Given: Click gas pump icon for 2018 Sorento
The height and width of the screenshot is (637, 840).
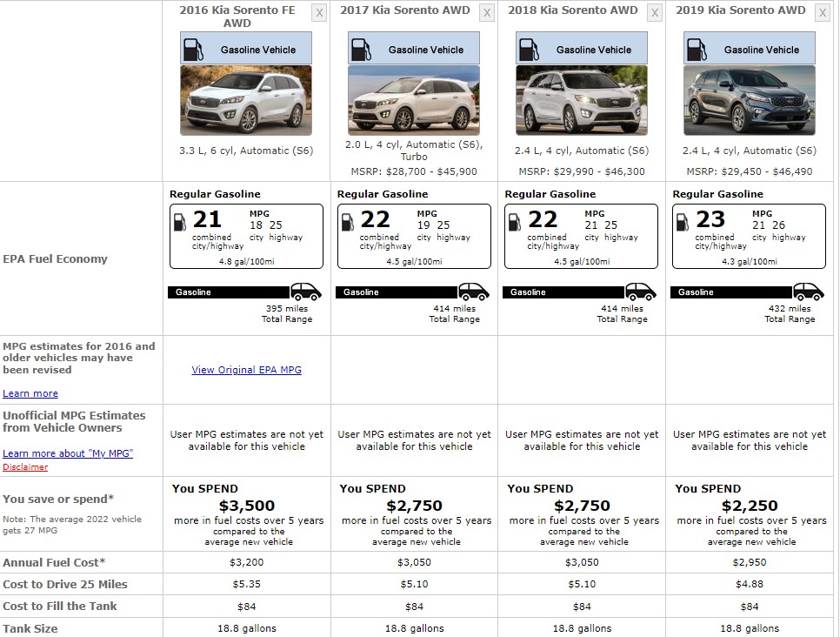Looking at the screenshot, I should click(x=528, y=50).
